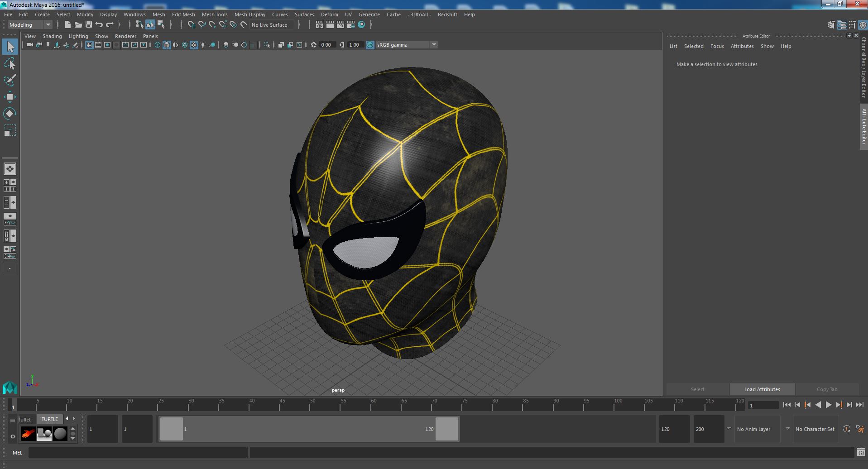868x469 pixels.
Task: Play animation backwards
Action: 818,405
